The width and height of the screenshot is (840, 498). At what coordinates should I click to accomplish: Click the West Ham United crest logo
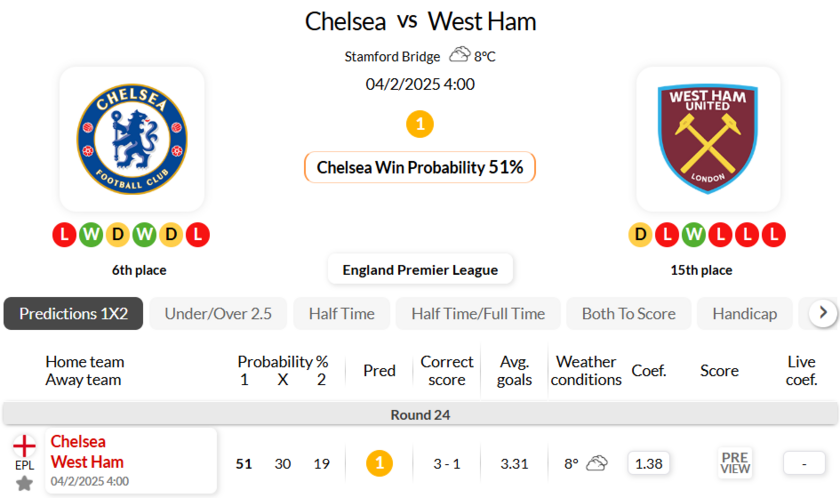[708, 139]
